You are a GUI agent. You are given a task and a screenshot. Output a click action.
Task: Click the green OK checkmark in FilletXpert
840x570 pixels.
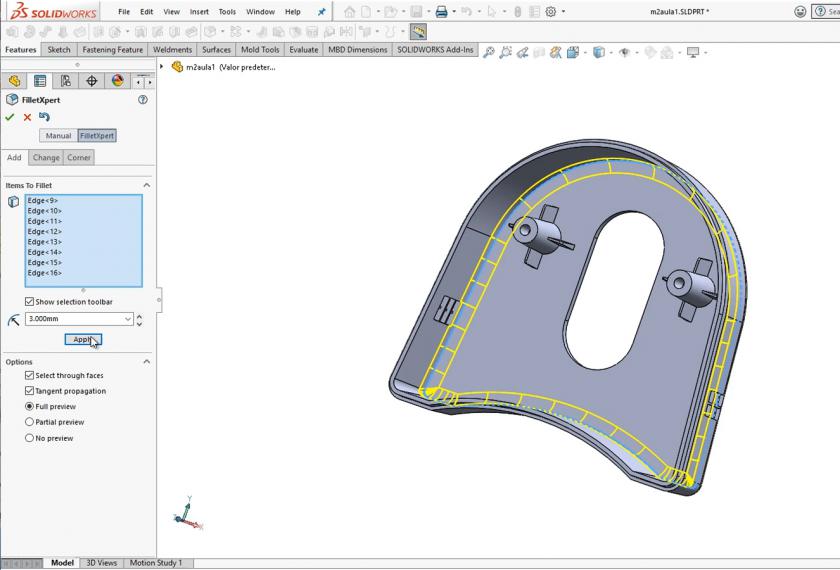pyautogui.click(x=10, y=117)
